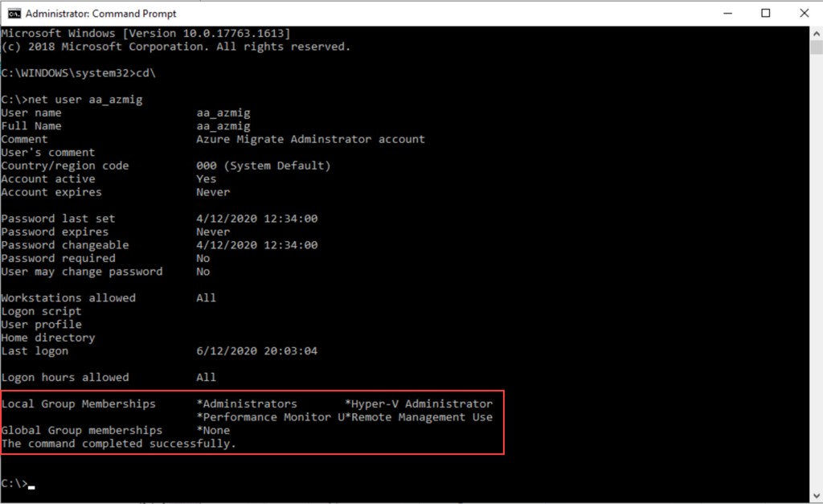Screen dimensions: 823x504
Task: Click 'The command completed successfully.' message
Action: [x=119, y=444]
